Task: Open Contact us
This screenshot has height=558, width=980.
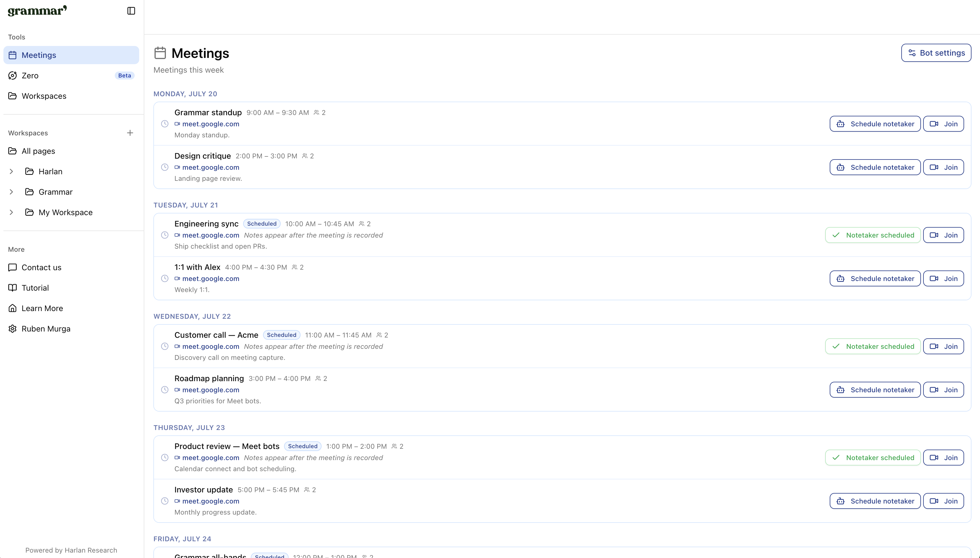Action: tap(71, 267)
